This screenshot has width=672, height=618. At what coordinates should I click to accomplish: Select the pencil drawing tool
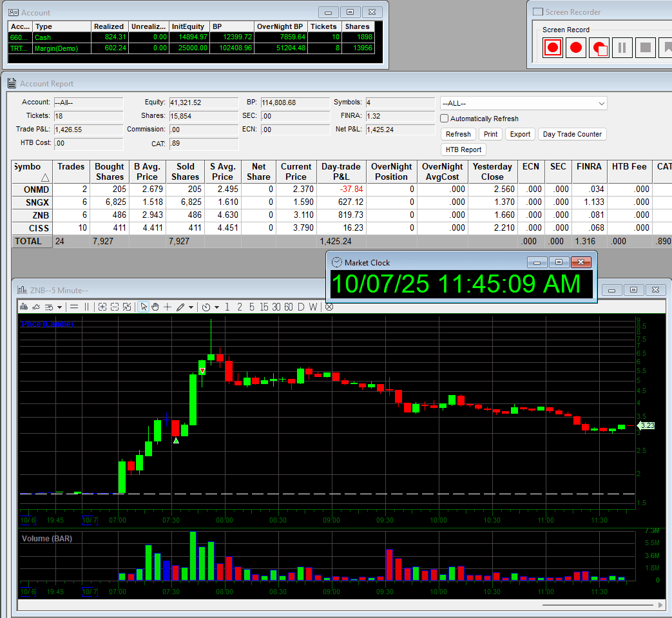point(180,307)
